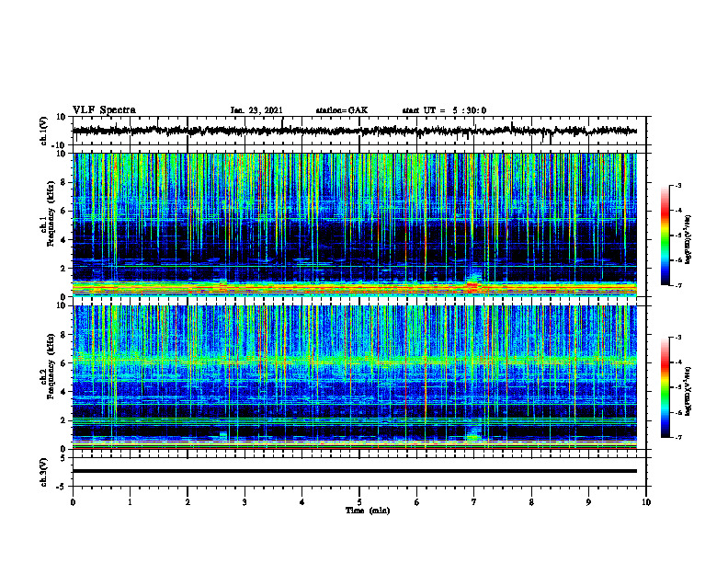Click time axis tick label "4"
Image resolution: width=728 pixels, height=563 pixels.
pyautogui.click(x=302, y=502)
